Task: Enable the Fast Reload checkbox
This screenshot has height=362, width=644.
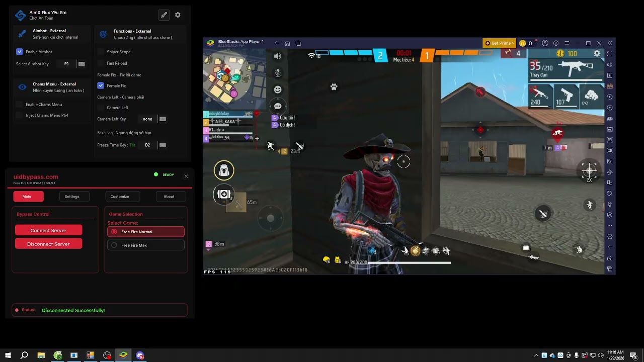Action: pyautogui.click(x=101, y=63)
